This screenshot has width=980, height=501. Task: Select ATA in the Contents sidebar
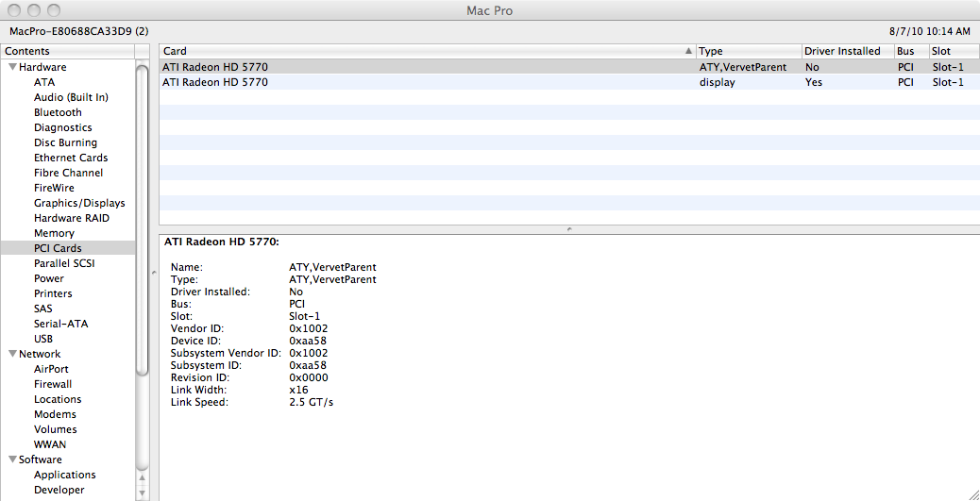click(44, 82)
